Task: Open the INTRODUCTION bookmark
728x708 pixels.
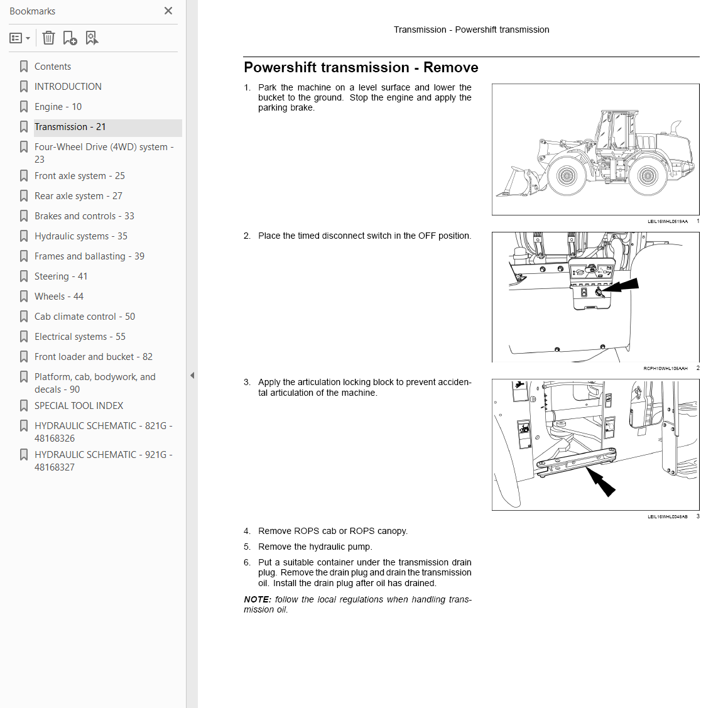Action: pos(68,87)
